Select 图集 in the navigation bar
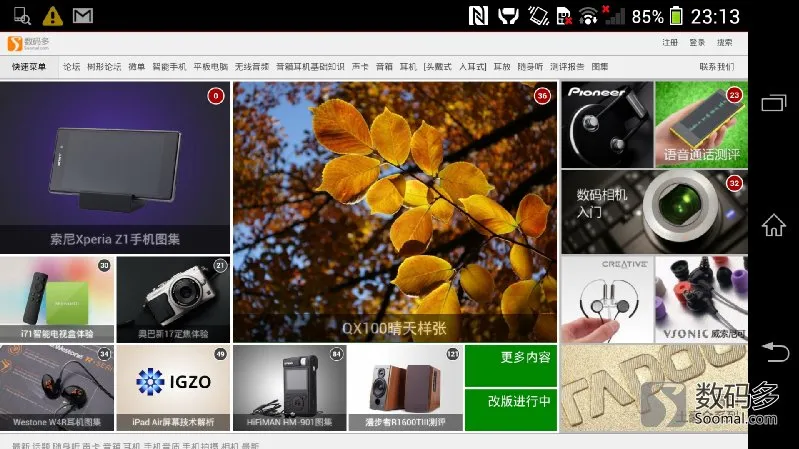 click(x=600, y=67)
